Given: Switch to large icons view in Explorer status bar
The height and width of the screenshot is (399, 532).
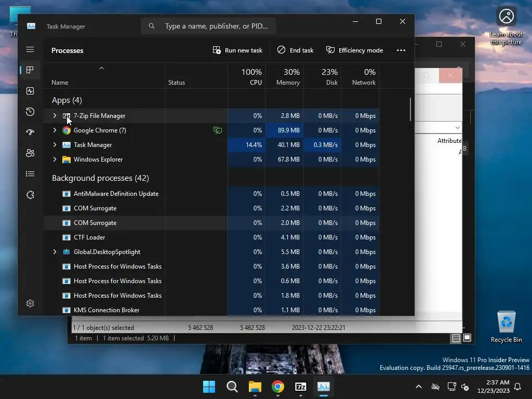Looking at the screenshot, I should [x=467, y=338].
